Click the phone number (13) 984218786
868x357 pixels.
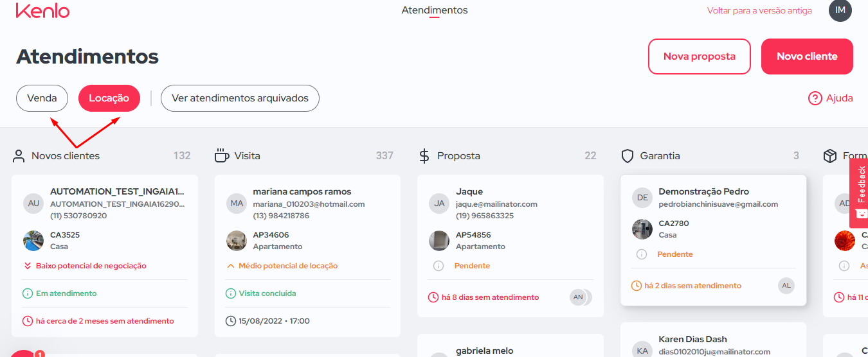click(x=281, y=216)
